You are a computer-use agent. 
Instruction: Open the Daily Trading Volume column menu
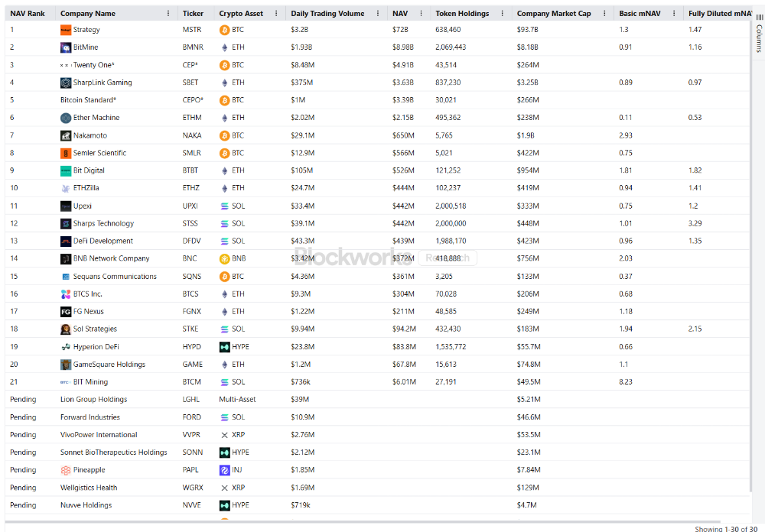point(378,14)
